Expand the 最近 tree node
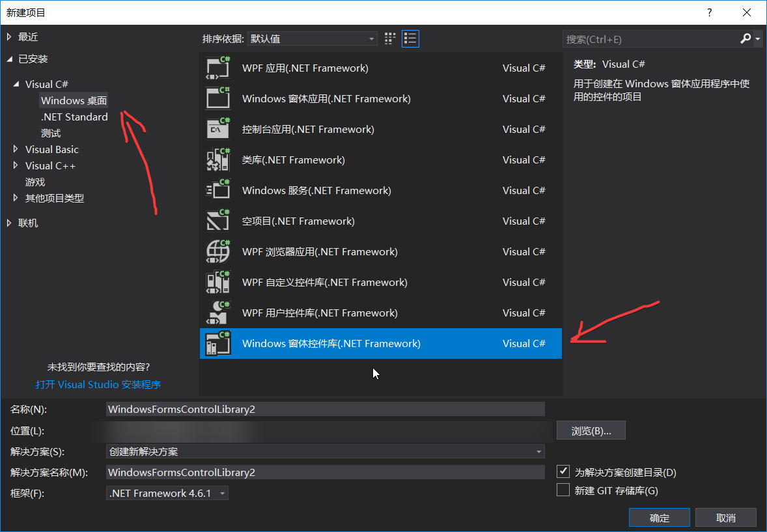The height and width of the screenshot is (532, 767). point(9,36)
